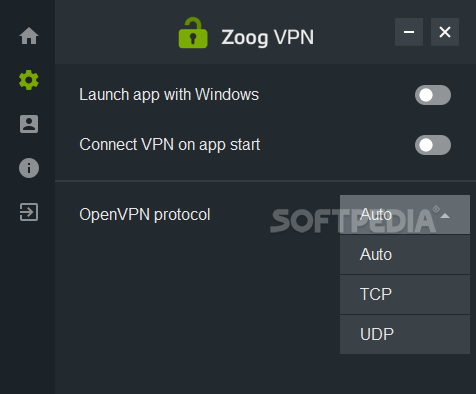
Task: Go to the Home screen icon
Action: 29,36
